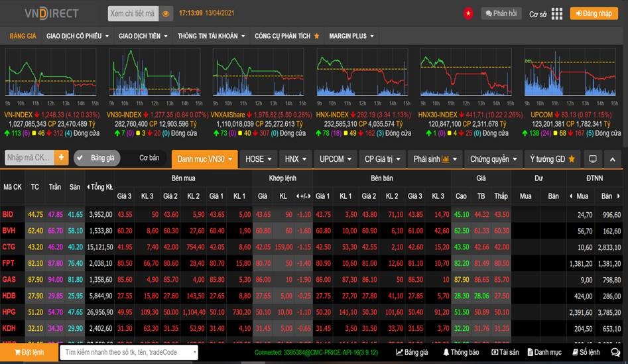Expand Giao dịch cổ phiếu menu
Viewport: 628px width, 364px height.
78,36
